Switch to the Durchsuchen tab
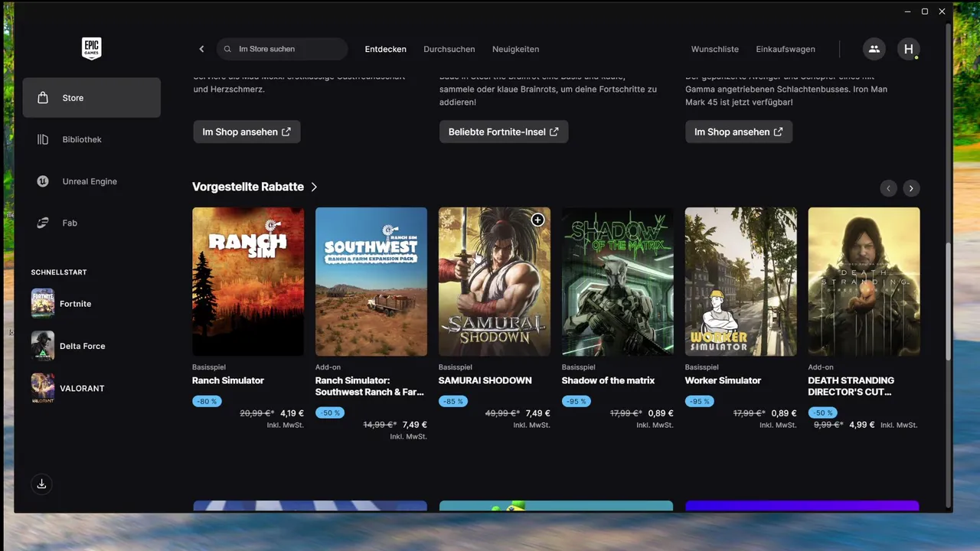Screen dimensions: 980x551 coord(449,49)
